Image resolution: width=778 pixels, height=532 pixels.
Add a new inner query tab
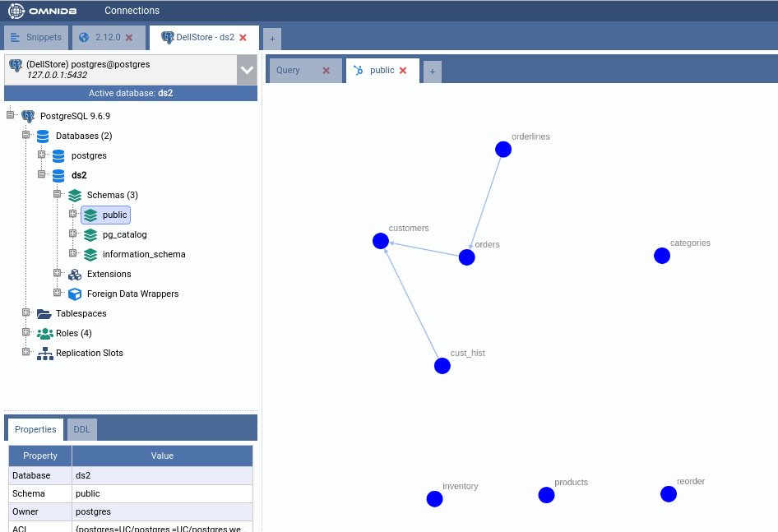[x=432, y=72]
